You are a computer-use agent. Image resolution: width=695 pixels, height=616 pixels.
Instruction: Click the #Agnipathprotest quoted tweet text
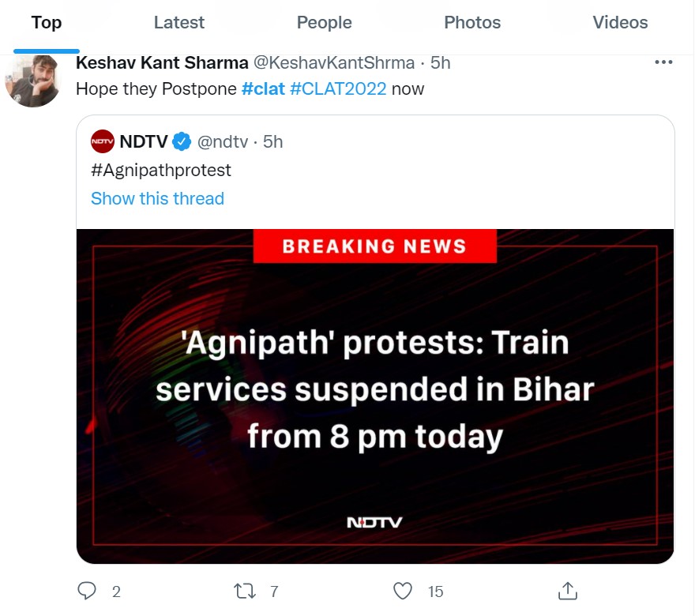tap(161, 170)
